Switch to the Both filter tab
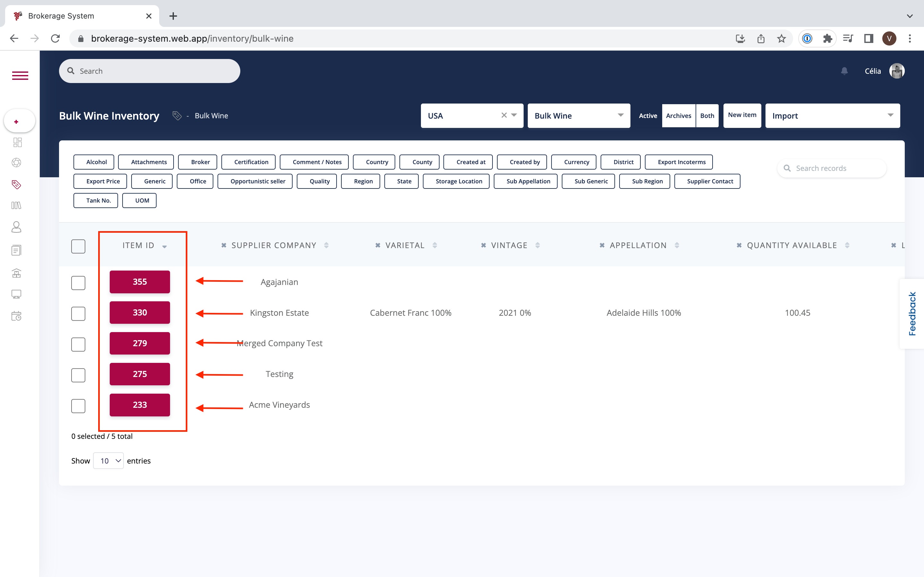 [x=707, y=116]
